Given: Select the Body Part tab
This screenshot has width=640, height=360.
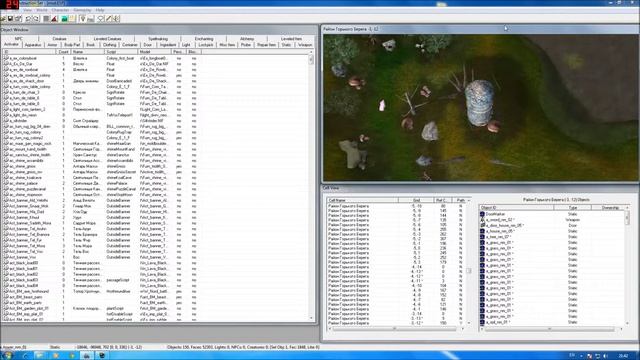Looking at the screenshot, I should click(x=72, y=45).
